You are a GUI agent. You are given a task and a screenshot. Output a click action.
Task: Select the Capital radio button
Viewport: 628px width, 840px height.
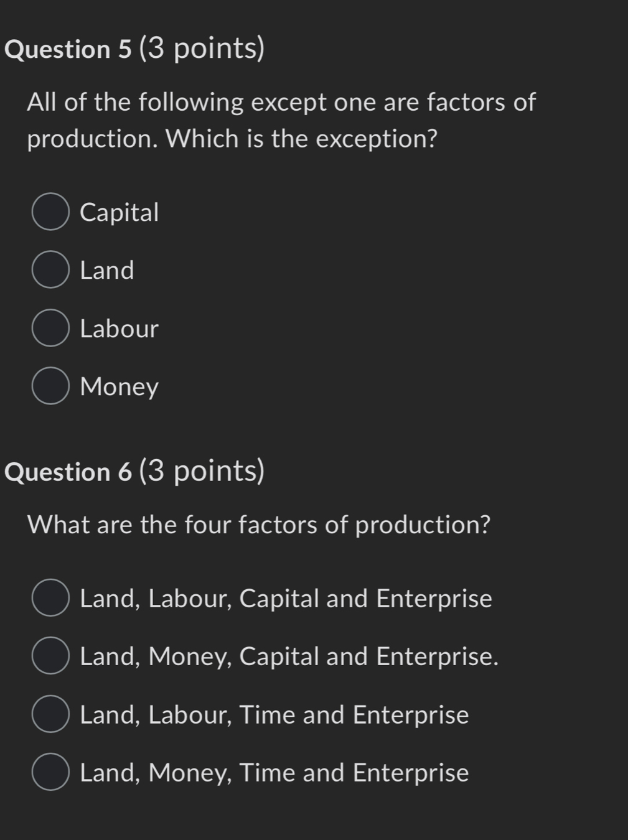50,212
